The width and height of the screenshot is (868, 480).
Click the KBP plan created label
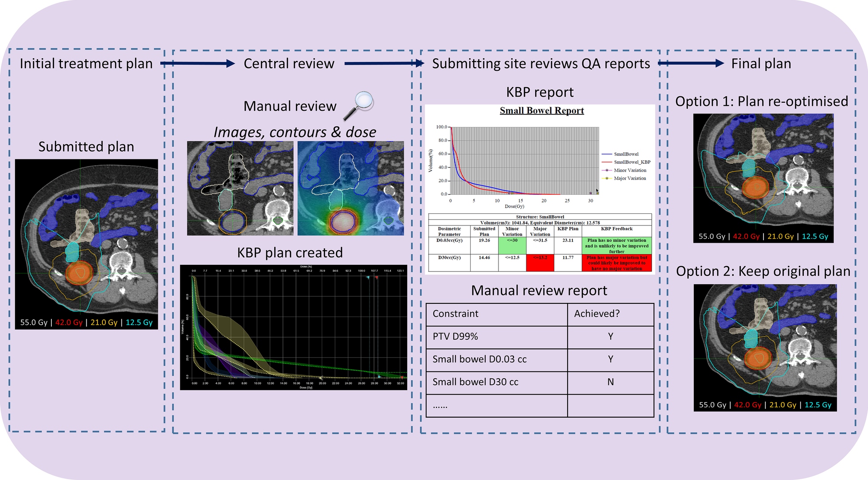click(x=290, y=253)
